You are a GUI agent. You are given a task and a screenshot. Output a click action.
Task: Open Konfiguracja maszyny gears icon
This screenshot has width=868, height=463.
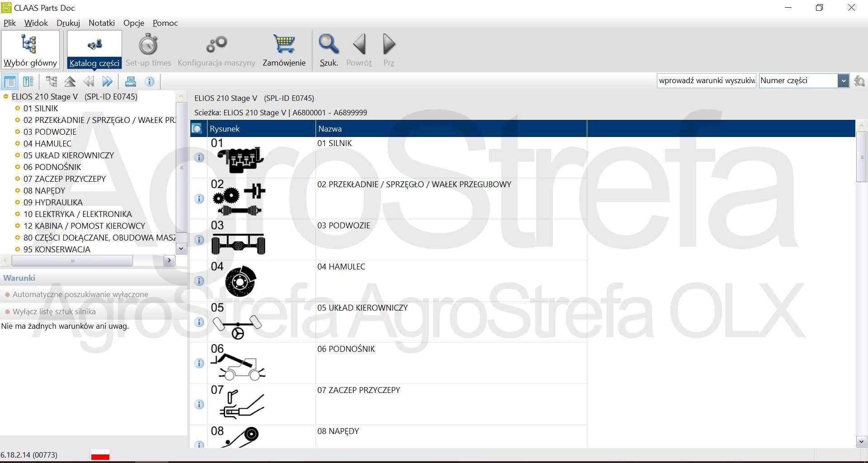coord(217,44)
